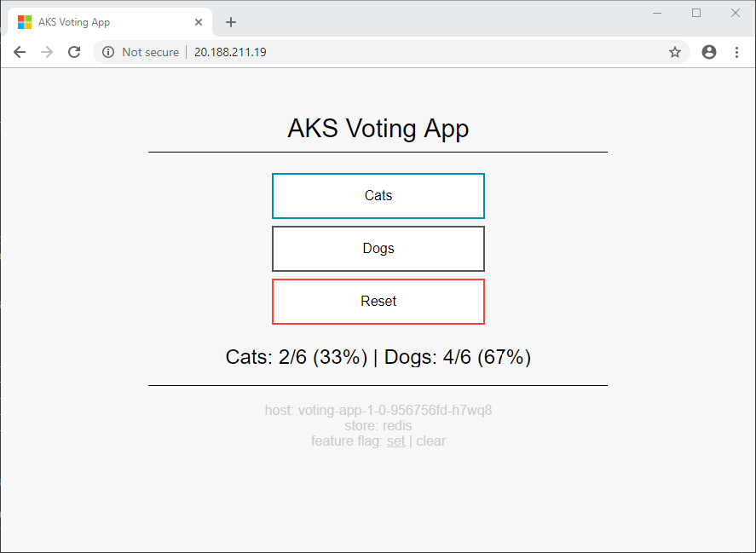Image resolution: width=756 pixels, height=553 pixels.
Task: Open a new browser tab
Action: pyautogui.click(x=231, y=22)
